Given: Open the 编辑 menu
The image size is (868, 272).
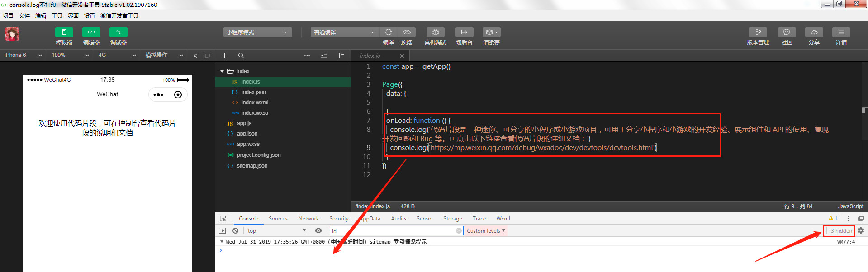Looking at the screenshot, I should (x=41, y=15).
